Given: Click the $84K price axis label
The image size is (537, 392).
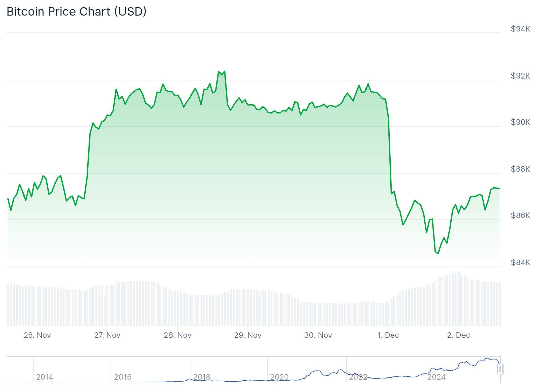Looking at the screenshot, I should tap(520, 262).
